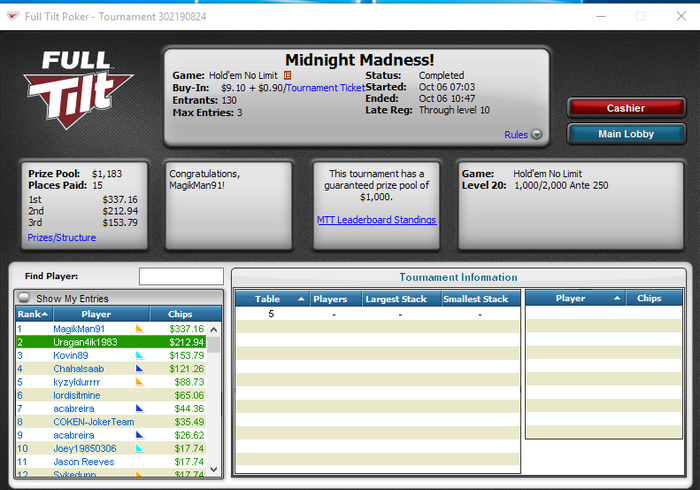Open MTT Leaderboard Standings link
The height and width of the screenshot is (490, 700).
coord(376,220)
